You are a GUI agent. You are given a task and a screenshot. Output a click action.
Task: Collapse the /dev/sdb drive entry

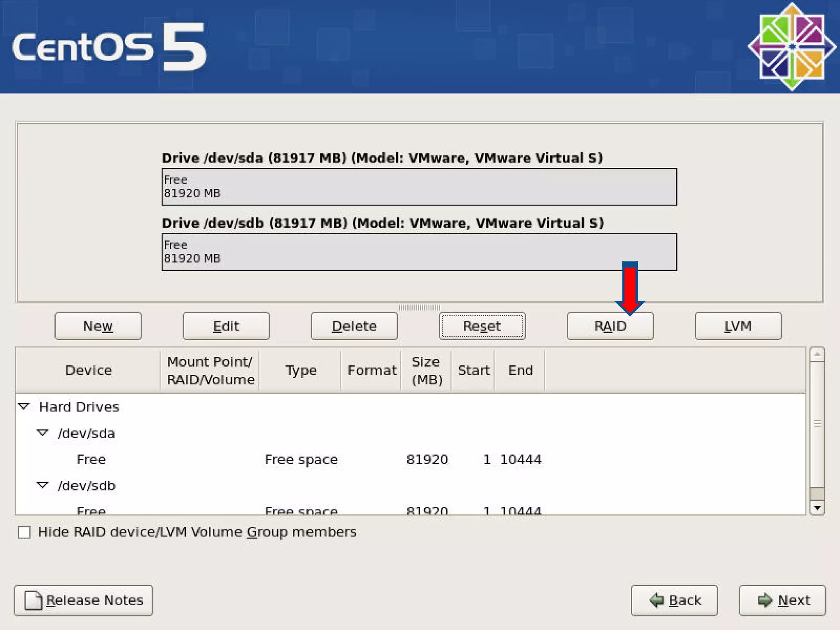click(x=43, y=485)
